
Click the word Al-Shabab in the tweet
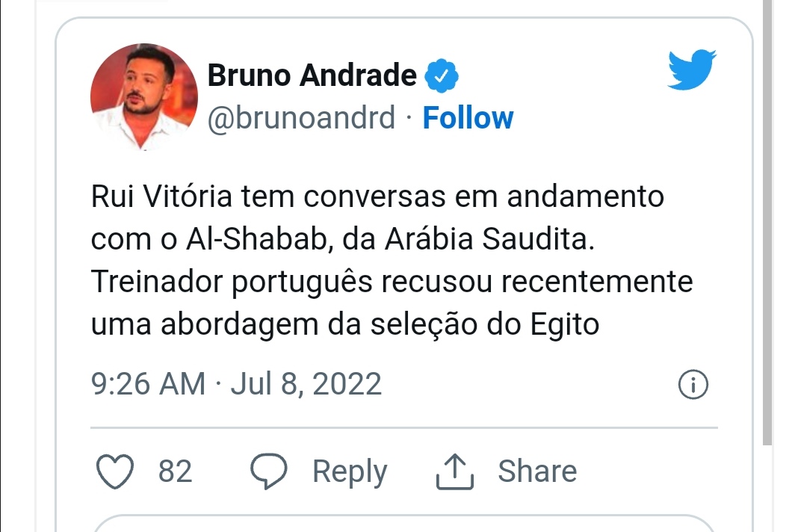point(257,239)
